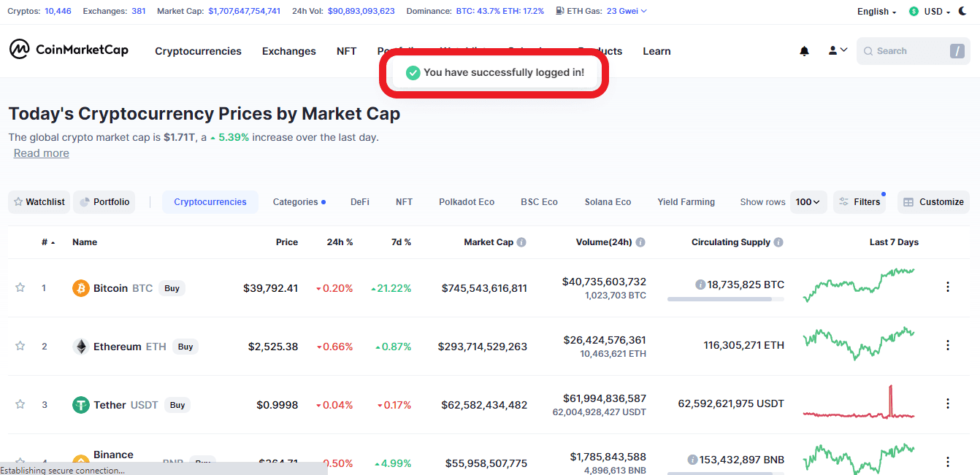Image resolution: width=980 pixels, height=475 pixels.
Task: Click Bitcoin circulating supply progress bar
Action: pyautogui.click(x=726, y=299)
